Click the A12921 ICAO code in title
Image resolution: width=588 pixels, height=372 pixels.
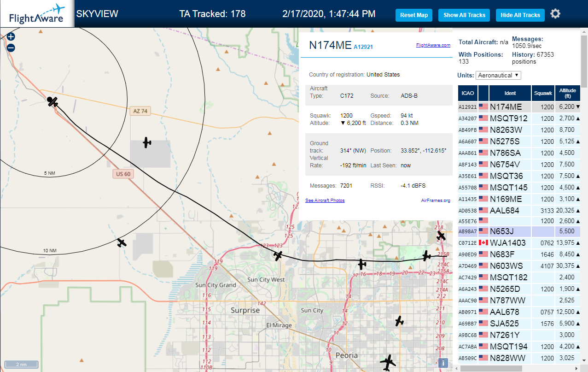click(x=363, y=47)
